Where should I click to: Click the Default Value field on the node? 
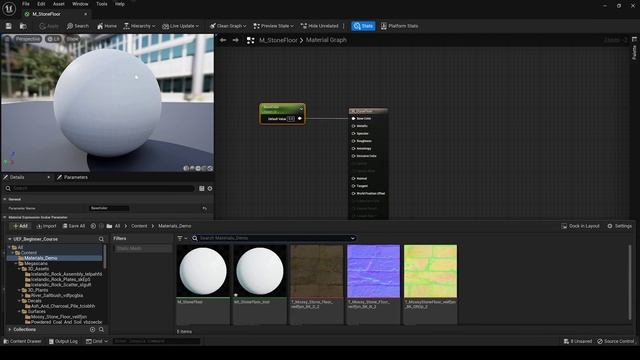click(x=291, y=119)
